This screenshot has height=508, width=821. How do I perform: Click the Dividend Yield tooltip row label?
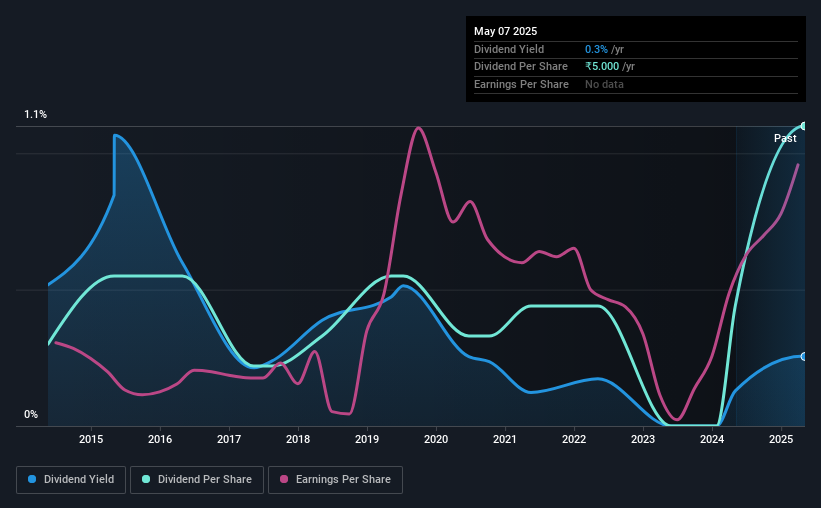pos(509,49)
